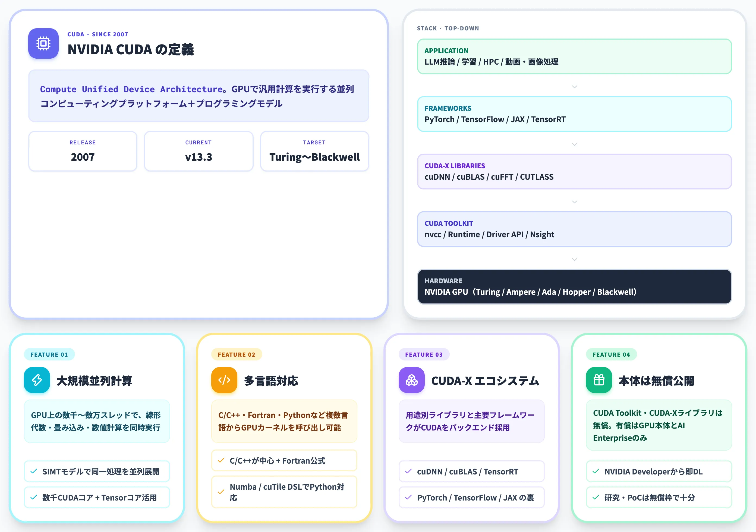Click checkmark next to 数千CUDAコア + Tensorコア活用
Viewport: 756px width, 532px height.
(x=34, y=498)
